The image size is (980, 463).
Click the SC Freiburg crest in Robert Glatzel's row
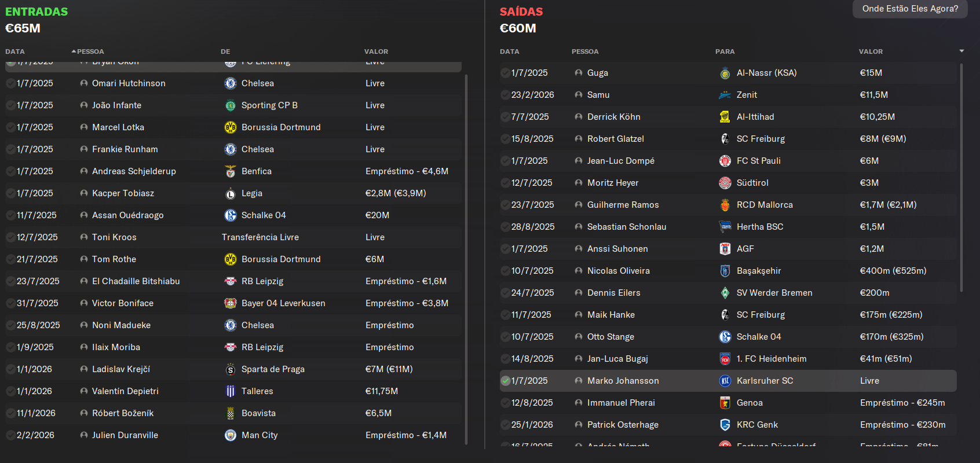click(725, 139)
